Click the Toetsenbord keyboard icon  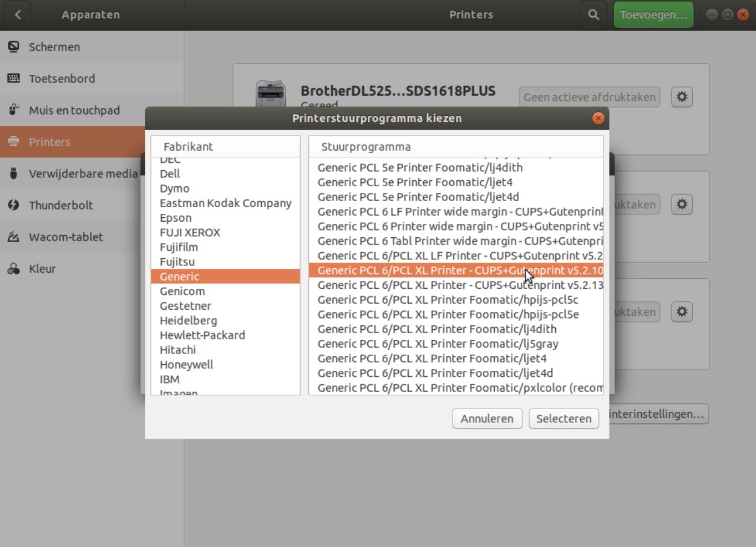pyautogui.click(x=13, y=79)
